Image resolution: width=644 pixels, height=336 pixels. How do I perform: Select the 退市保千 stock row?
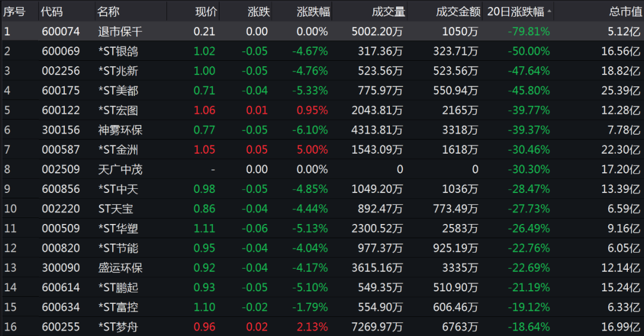322,31
